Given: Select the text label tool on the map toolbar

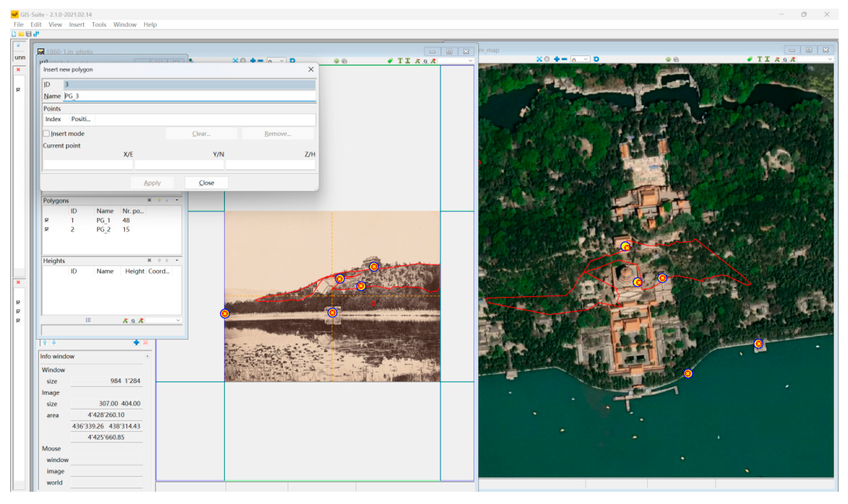Looking at the screenshot, I should pos(760,60).
